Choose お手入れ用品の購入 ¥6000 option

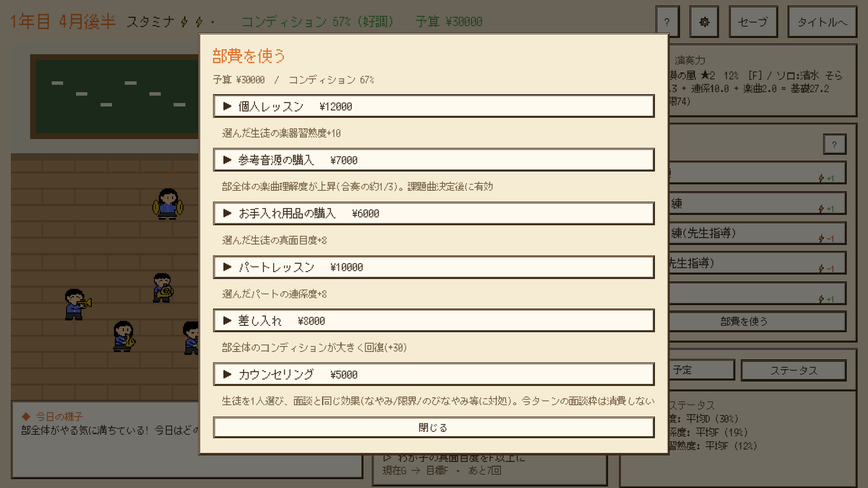(434, 213)
